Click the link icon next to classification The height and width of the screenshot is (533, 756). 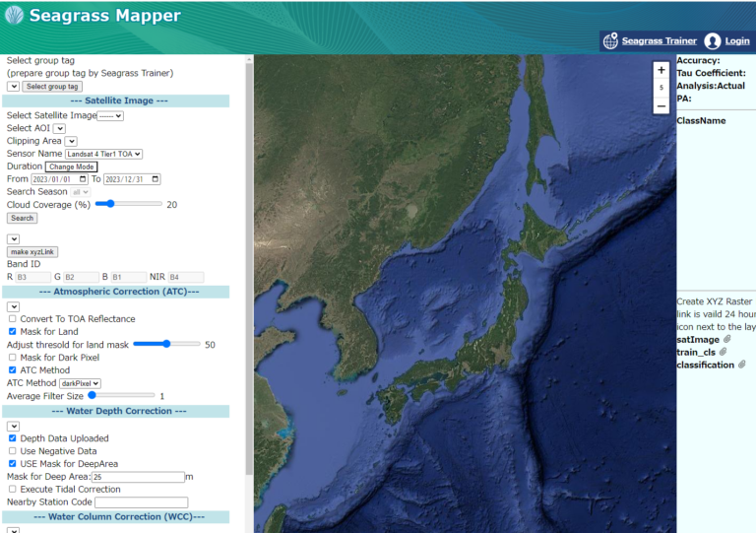pos(743,365)
